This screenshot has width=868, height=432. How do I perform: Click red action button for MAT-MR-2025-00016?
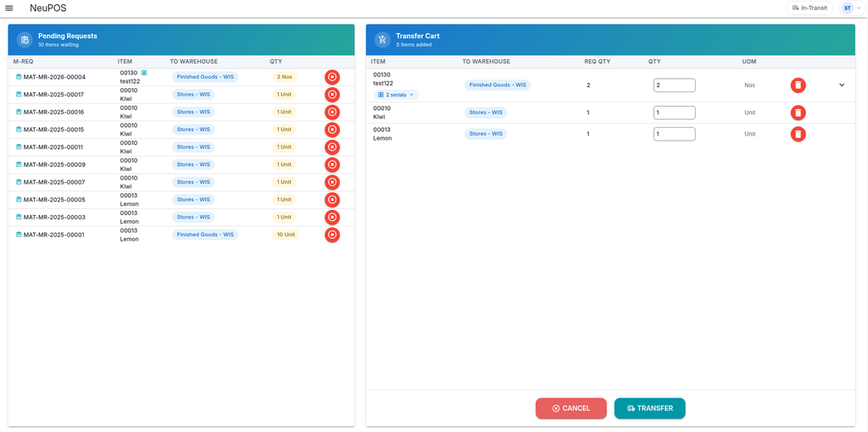(332, 113)
